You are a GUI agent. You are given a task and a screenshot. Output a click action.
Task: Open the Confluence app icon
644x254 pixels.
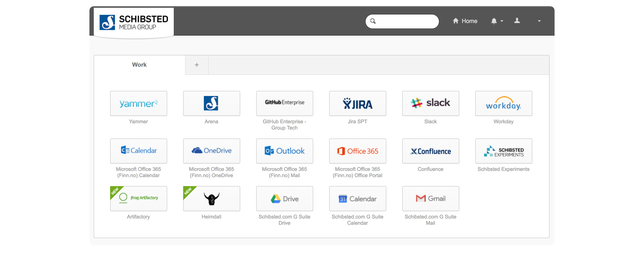(431, 151)
